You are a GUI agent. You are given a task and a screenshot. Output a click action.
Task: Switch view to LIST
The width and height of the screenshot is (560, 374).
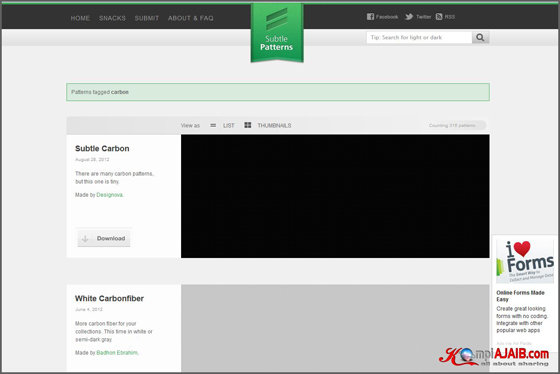(x=229, y=125)
